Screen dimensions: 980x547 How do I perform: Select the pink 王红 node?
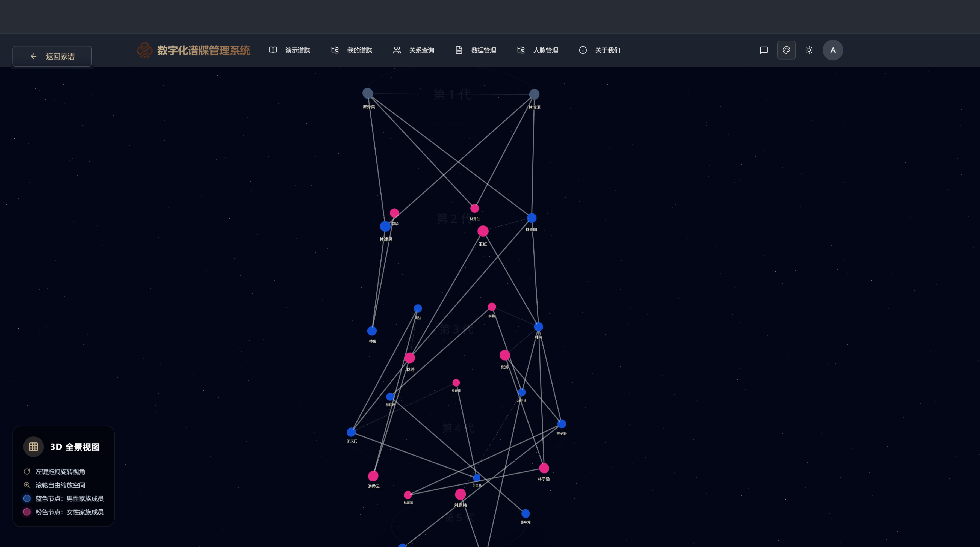click(x=483, y=231)
